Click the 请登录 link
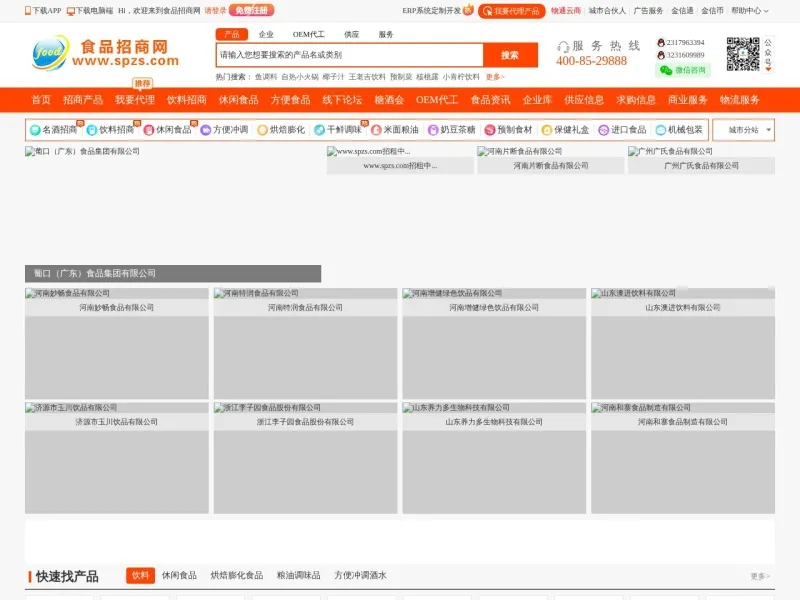This screenshot has height=600, width=800. [215, 11]
